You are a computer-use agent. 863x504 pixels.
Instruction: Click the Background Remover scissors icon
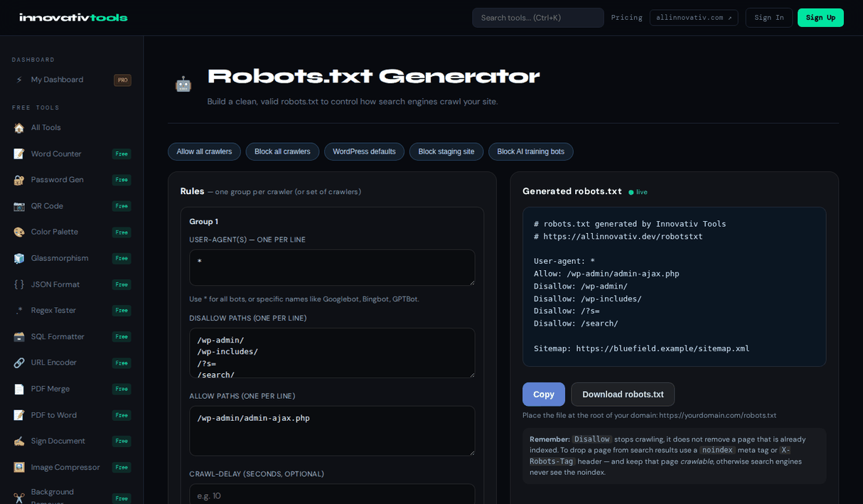point(19,498)
